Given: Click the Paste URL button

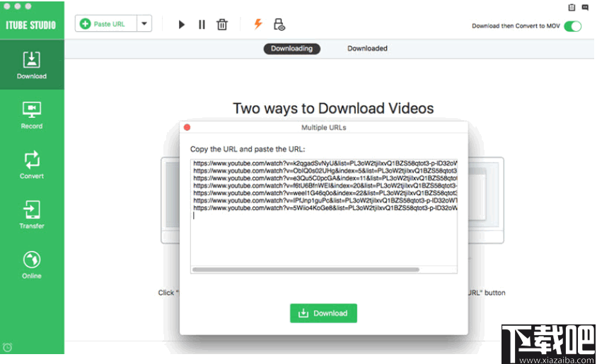Looking at the screenshot, I should pyautogui.click(x=106, y=24).
